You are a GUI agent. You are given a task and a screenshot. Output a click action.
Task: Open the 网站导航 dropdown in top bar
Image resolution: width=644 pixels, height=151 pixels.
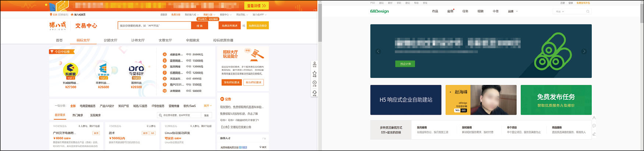pyautogui.click(x=241, y=15)
